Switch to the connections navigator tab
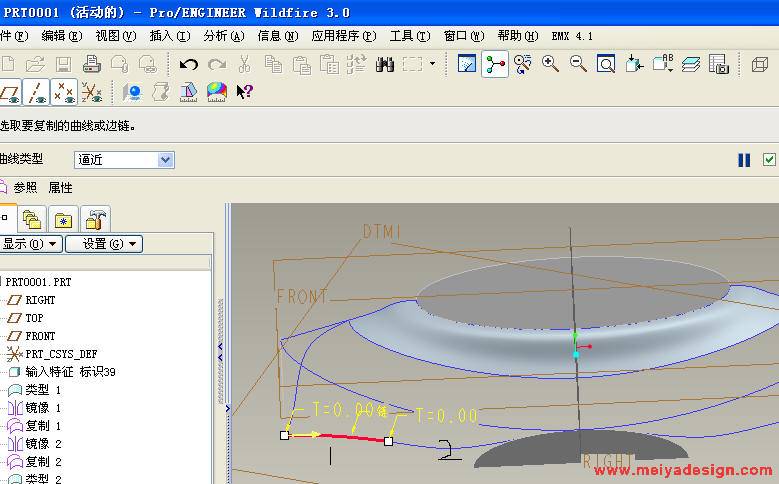The height and width of the screenshot is (484, 779). (x=95, y=219)
